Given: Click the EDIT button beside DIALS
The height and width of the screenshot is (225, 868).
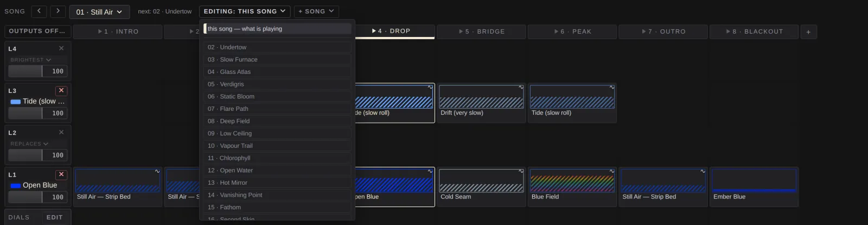Looking at the screenshot, I should [x=55, y=217].
